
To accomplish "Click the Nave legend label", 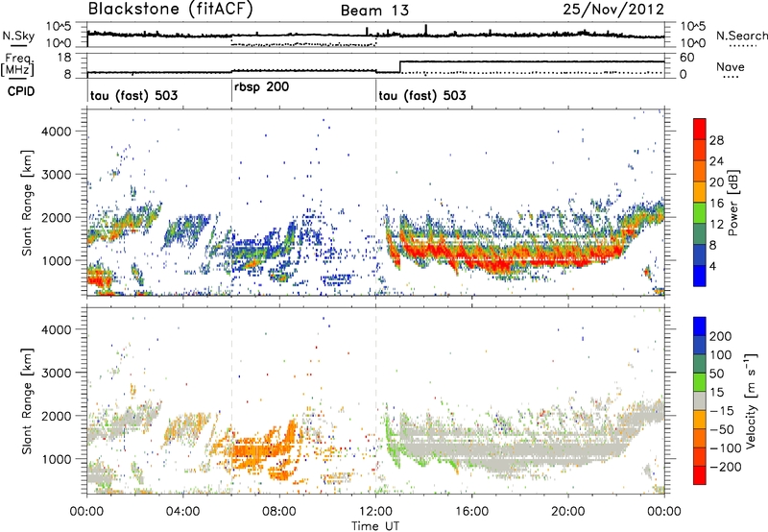I will tap(731, 66).
